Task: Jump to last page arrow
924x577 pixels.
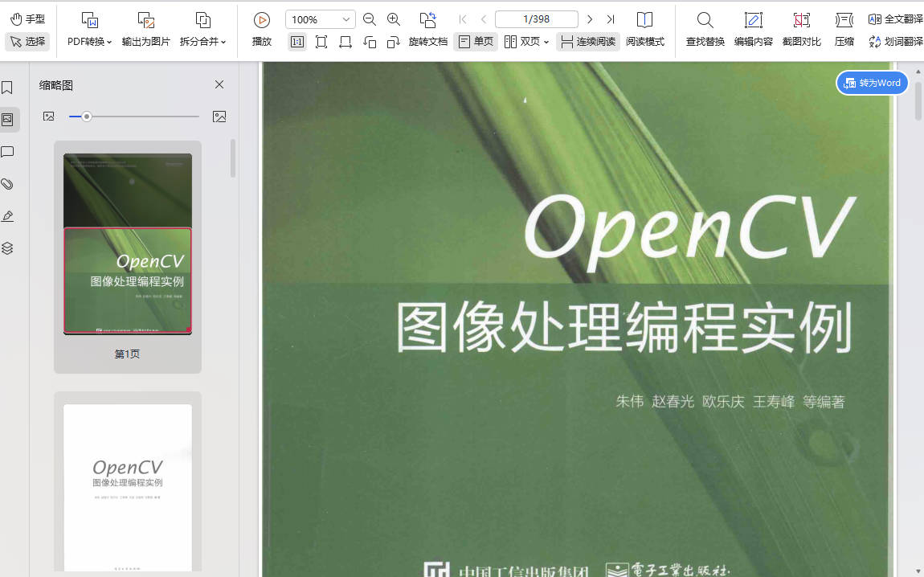Action: click(x=611, y=19)
